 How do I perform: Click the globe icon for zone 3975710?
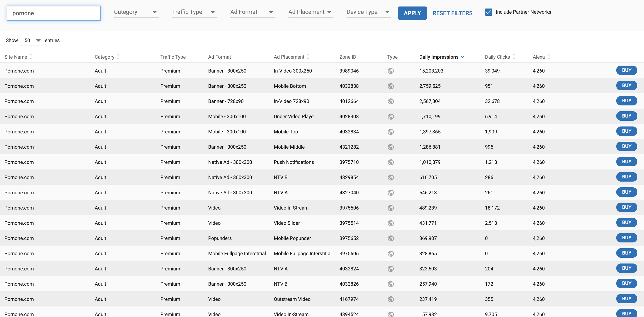391,162
